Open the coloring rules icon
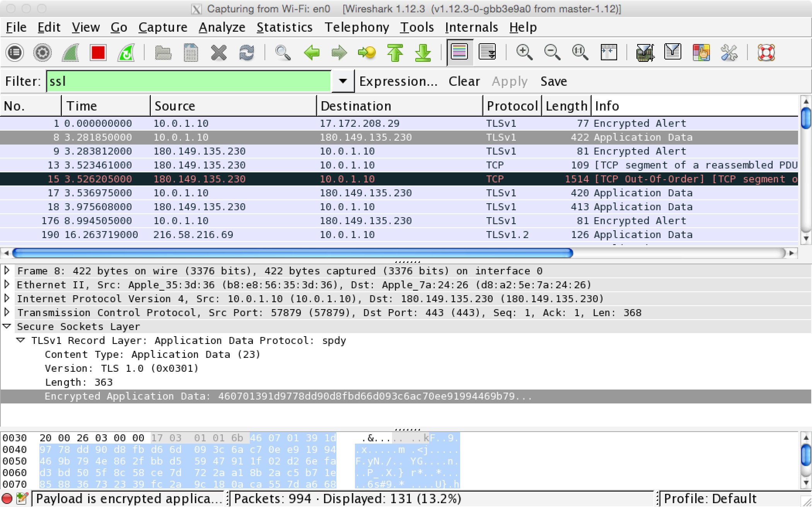 pyautogui.click(x=701, y=53)
